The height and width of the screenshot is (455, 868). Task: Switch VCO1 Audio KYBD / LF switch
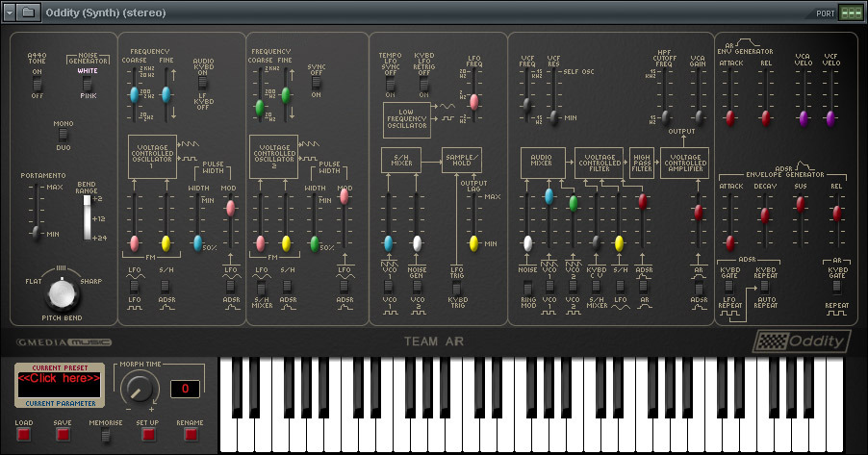[203, 83]
